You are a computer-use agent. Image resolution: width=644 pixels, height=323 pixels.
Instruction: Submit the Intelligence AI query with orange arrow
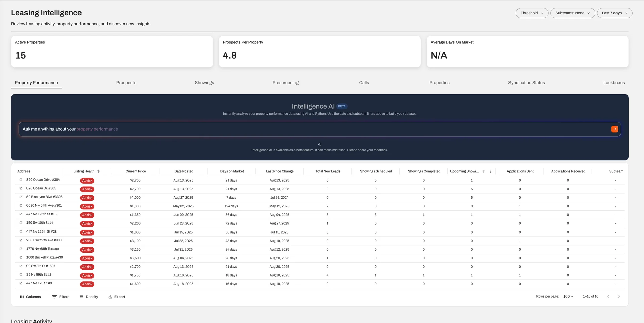[614, 129]
